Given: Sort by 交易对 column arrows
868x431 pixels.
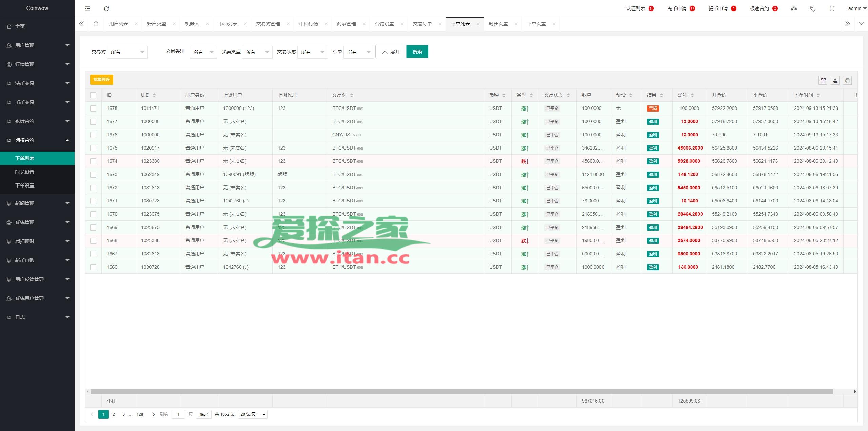Looking at the screenshot, I should [352, 95].
